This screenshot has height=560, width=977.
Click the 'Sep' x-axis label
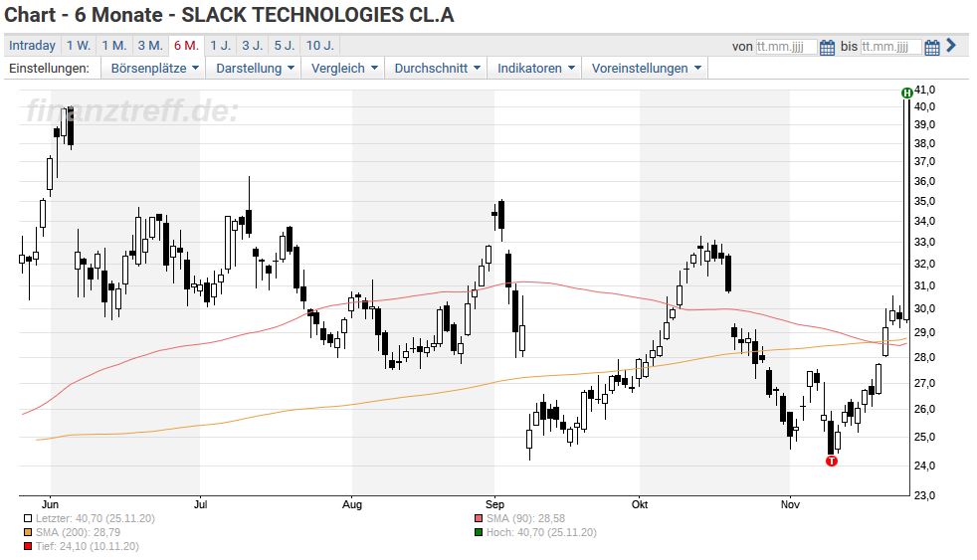494,504
